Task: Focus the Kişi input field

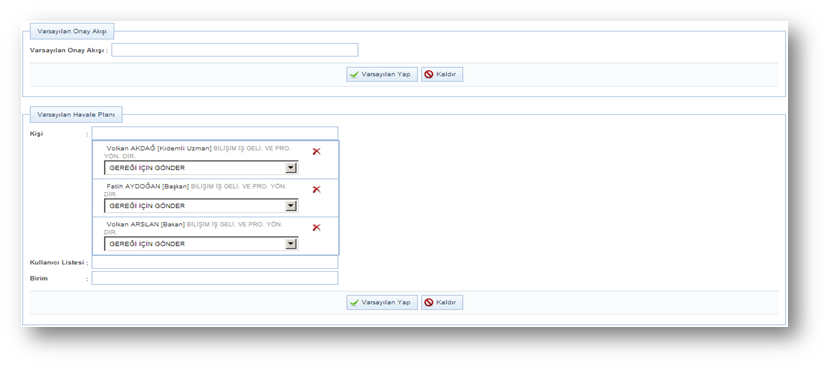Action: (214, 133)
